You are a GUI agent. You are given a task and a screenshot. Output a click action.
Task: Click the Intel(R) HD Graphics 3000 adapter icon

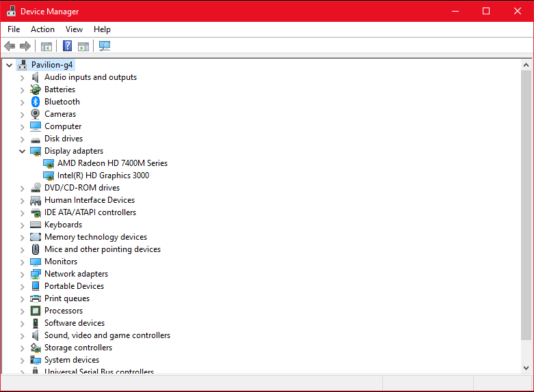pyautogui.click(x=49, y=176)
